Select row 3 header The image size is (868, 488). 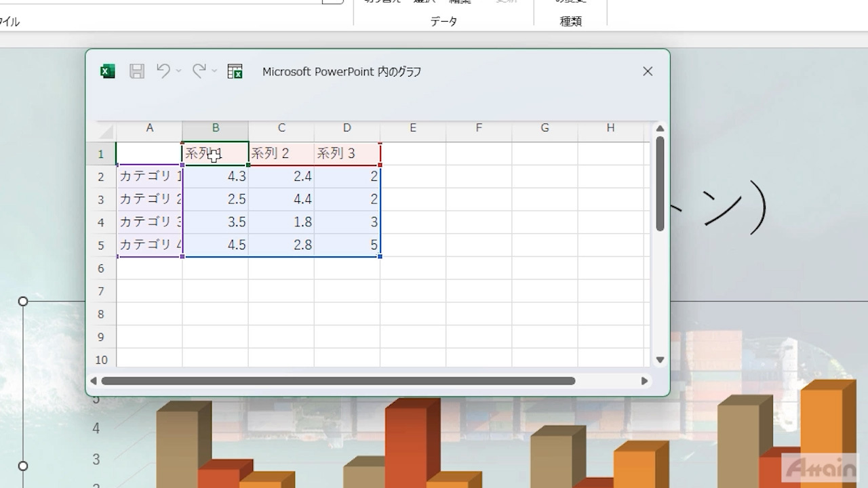tap(101, 200)
